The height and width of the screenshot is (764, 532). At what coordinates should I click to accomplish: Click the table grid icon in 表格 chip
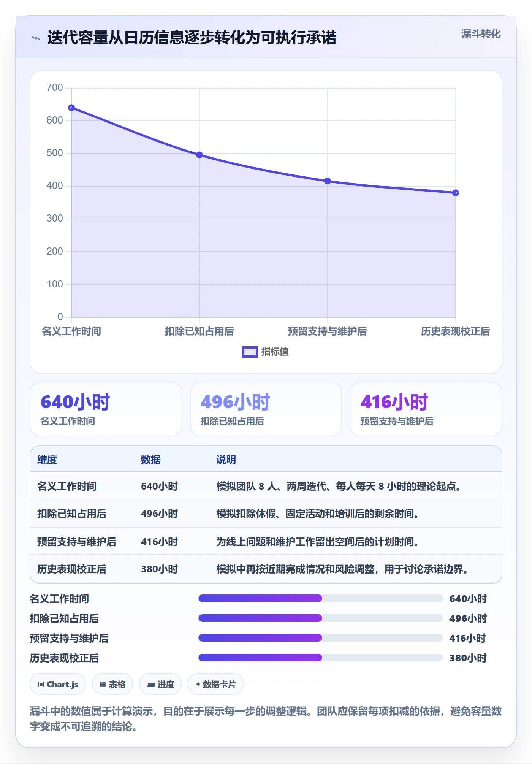point(103,685)
